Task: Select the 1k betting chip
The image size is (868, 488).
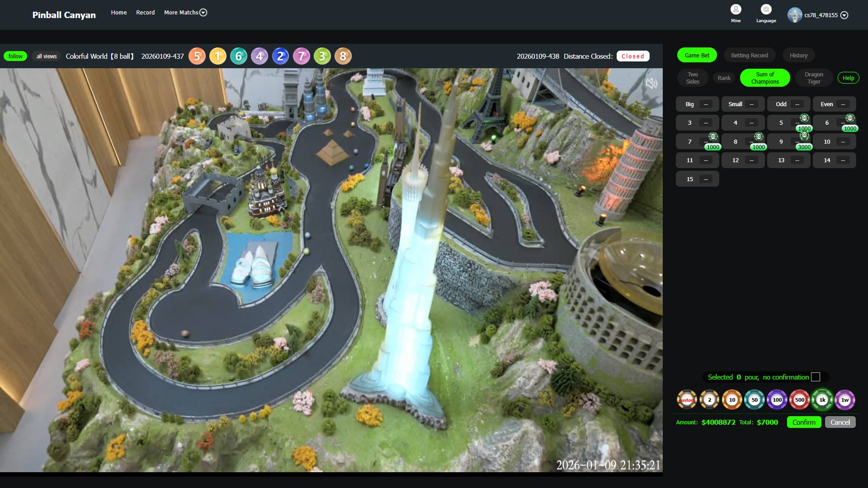Action: [822, 400]
